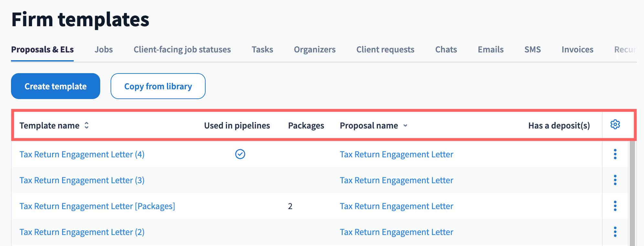
Task: Click packages count 2 in [Packages] row
Action: point(290,206)
